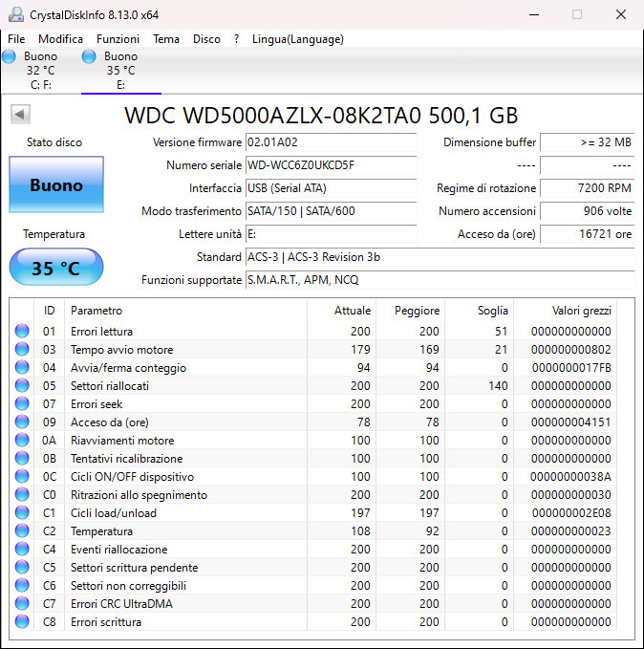Click the Buono disk status button
Image resolution: width=644 pixels, height=649 pixels.
tap(56, 184)
